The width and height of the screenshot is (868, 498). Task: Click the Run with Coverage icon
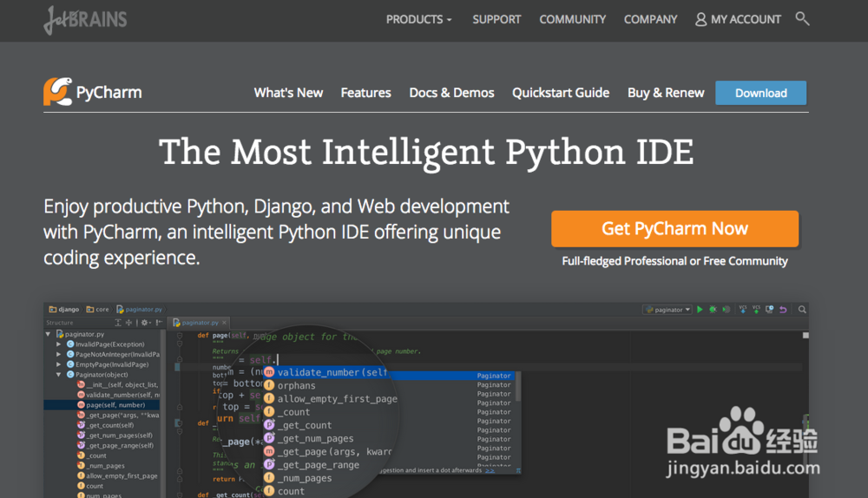point(727,310)
